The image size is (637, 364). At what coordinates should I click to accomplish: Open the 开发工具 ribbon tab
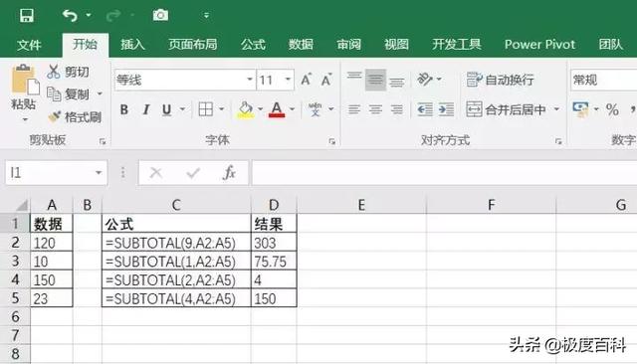(456, 44)
